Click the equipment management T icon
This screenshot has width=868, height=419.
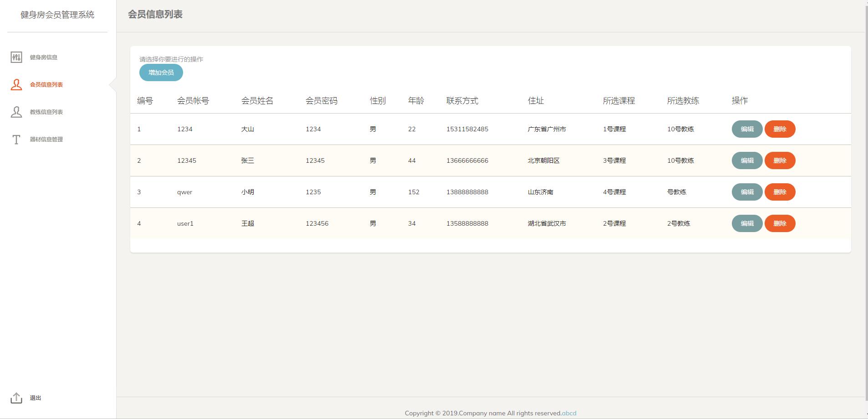(x=16, y=140)
